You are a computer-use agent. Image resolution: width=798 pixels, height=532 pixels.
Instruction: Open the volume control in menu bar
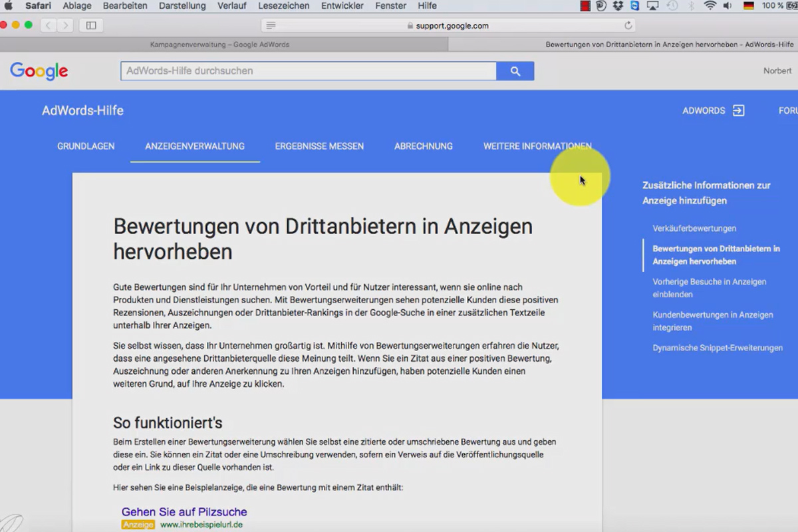[728, 6]
